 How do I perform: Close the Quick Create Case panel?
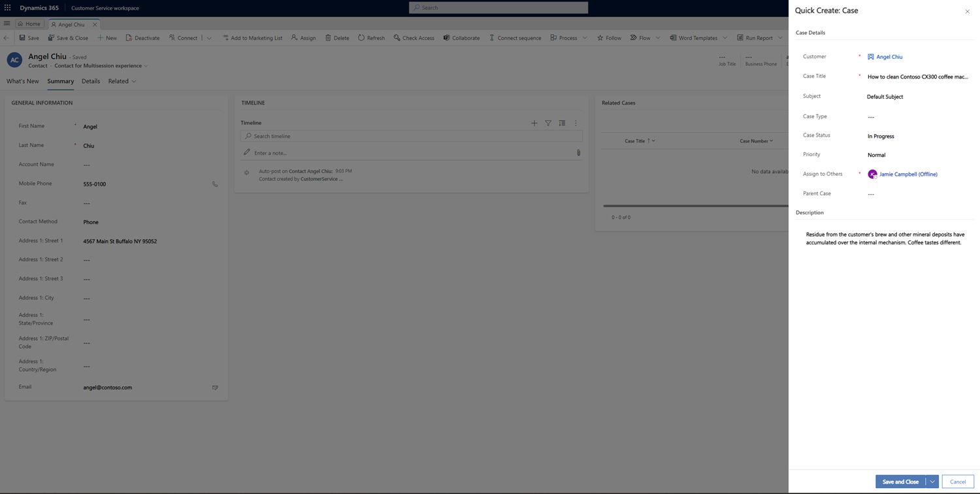pyautogui.click(x=968, y=11)
